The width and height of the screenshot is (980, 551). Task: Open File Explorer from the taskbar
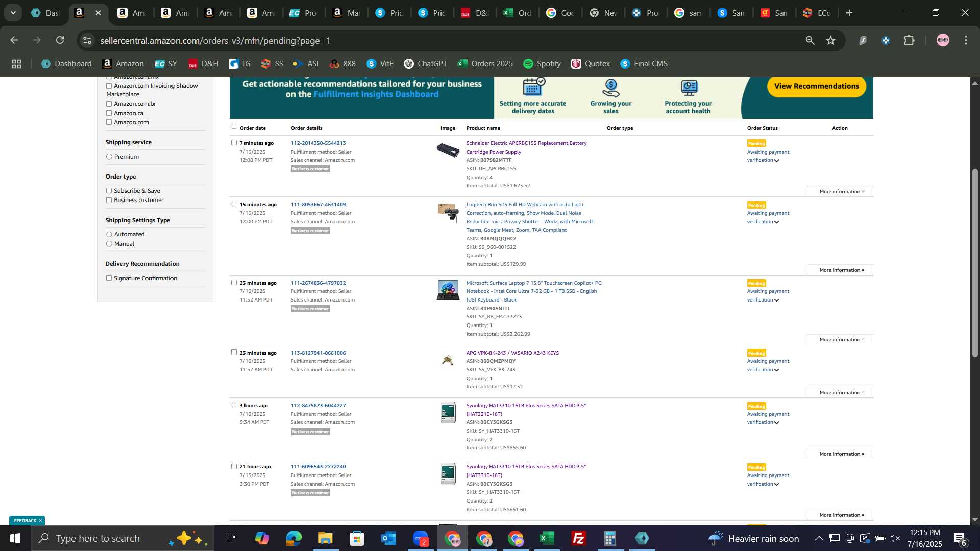tap(325, 538)
